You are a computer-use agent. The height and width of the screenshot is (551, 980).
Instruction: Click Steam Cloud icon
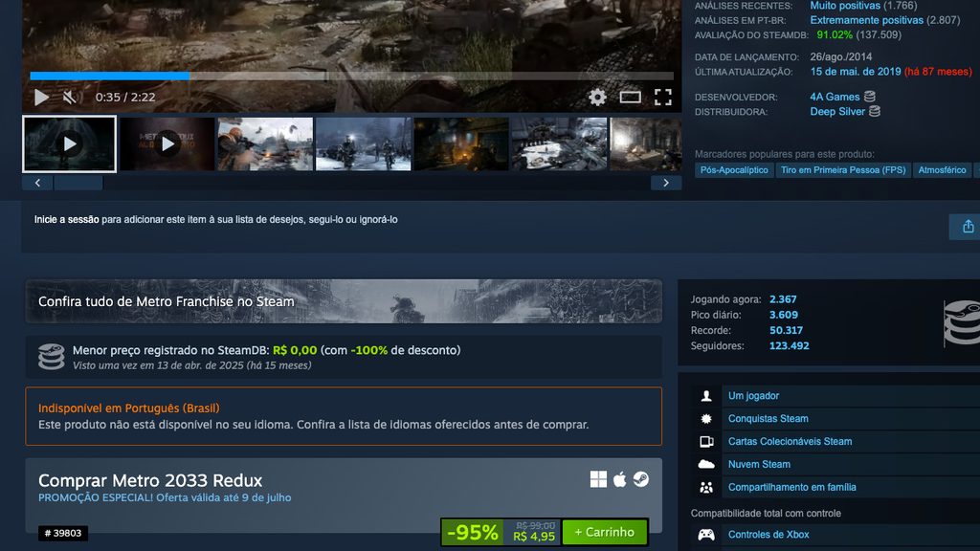[706, 464]
